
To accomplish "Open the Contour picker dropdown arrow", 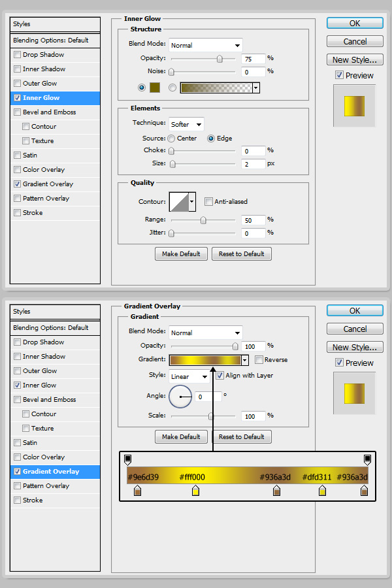I will (191, 202).
